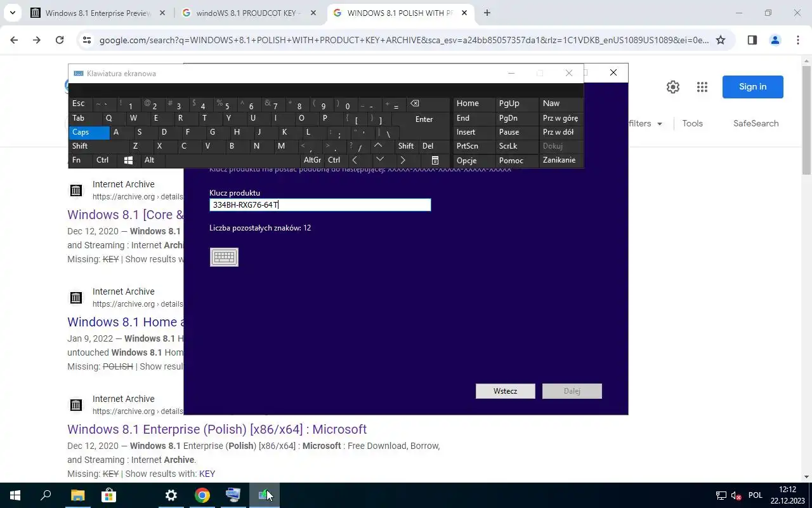Toggle the Fn key on the on-screen keyboard
Image resolution: width=812 pixels, height=508 pixels.
point(80,160)
